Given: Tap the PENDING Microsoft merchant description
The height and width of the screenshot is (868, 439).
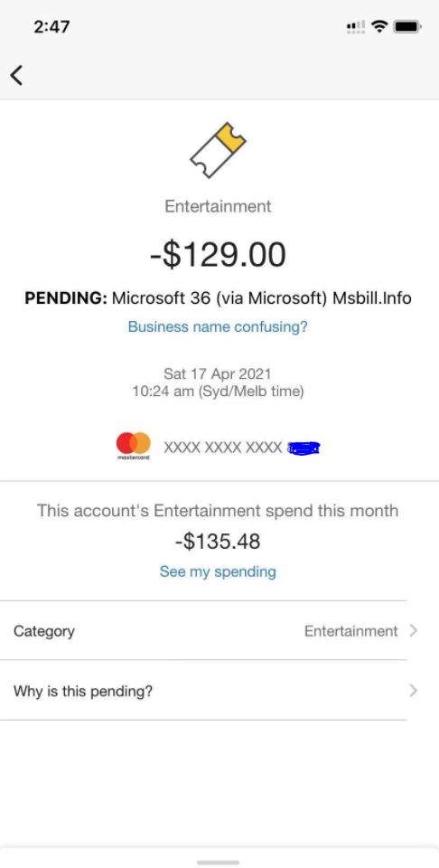Looking at the screenshot, I should point(218,297).
